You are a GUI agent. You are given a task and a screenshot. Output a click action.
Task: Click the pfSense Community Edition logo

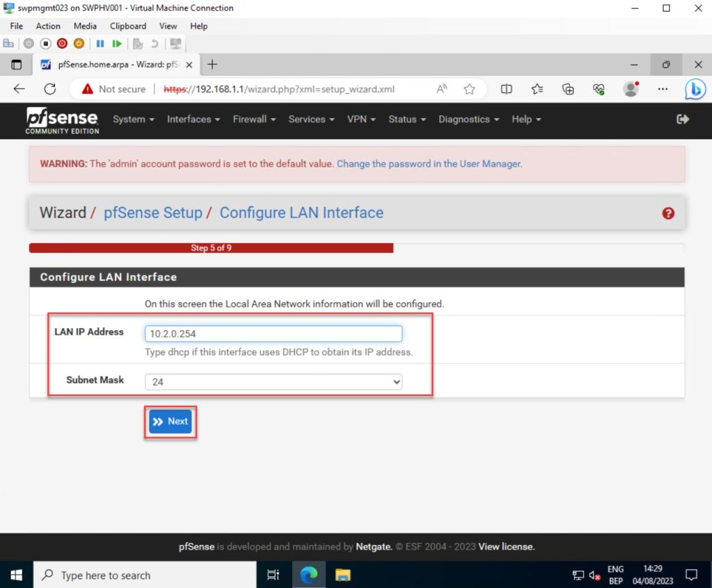click(63, 120)
